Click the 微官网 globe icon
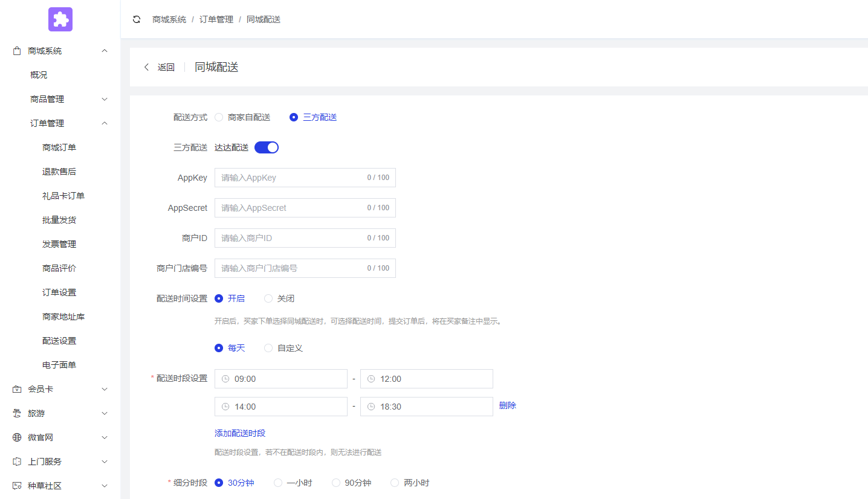 coord(16,437)
